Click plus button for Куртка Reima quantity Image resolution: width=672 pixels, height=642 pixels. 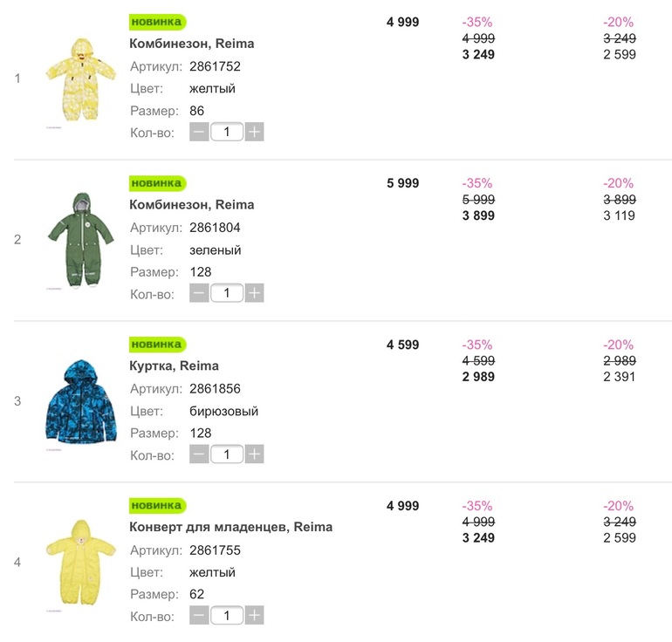pyautogui.click(x=254, y=454)
